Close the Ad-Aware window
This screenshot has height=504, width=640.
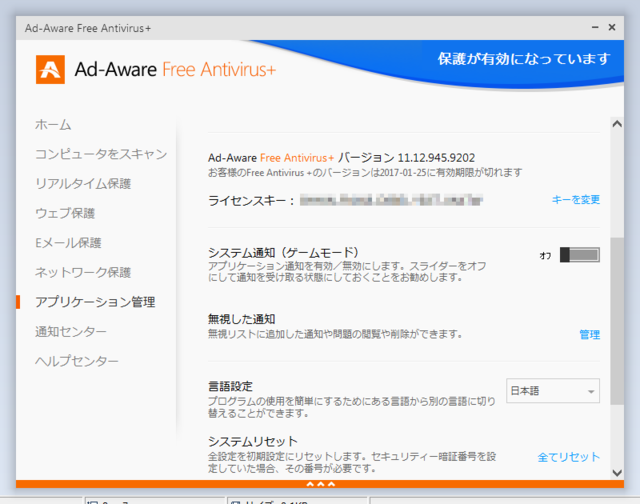point(612,27)
